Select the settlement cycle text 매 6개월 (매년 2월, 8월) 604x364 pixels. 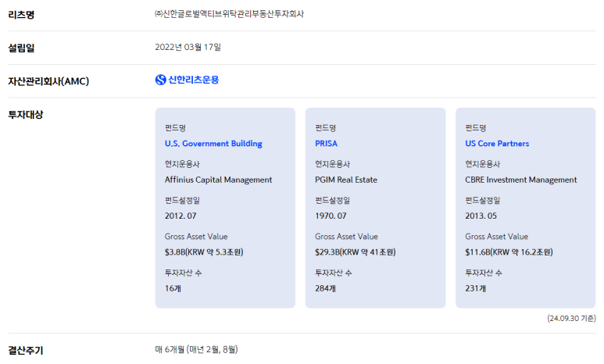[x=196, y=349]
